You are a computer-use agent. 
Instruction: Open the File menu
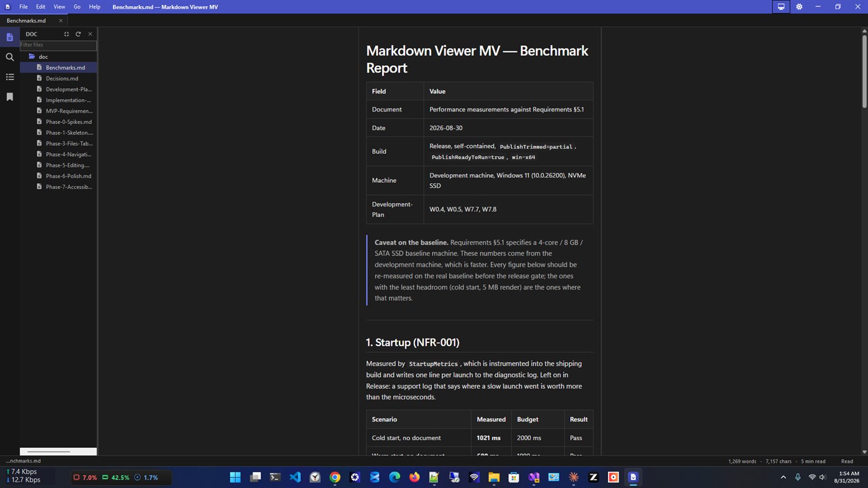(24, 7)
